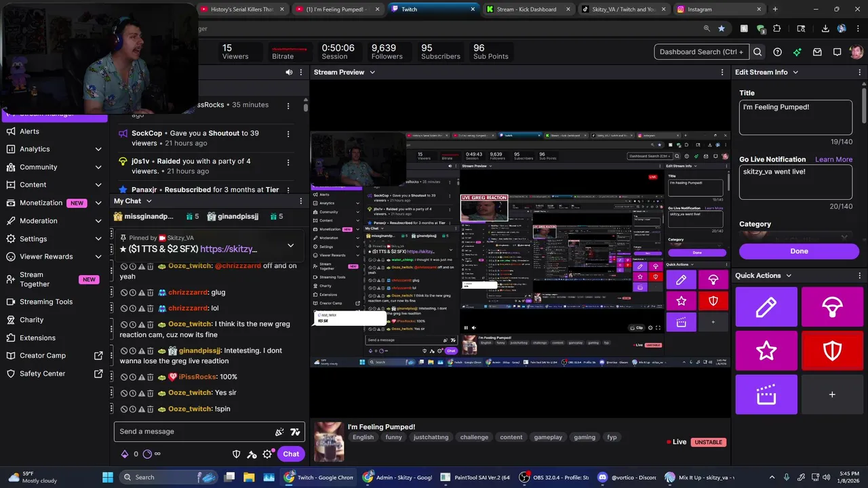The width and height of the screenshot is (868, 488).
Task: Click the Dashboard Search magnifier button
Action: coord(757,52)
